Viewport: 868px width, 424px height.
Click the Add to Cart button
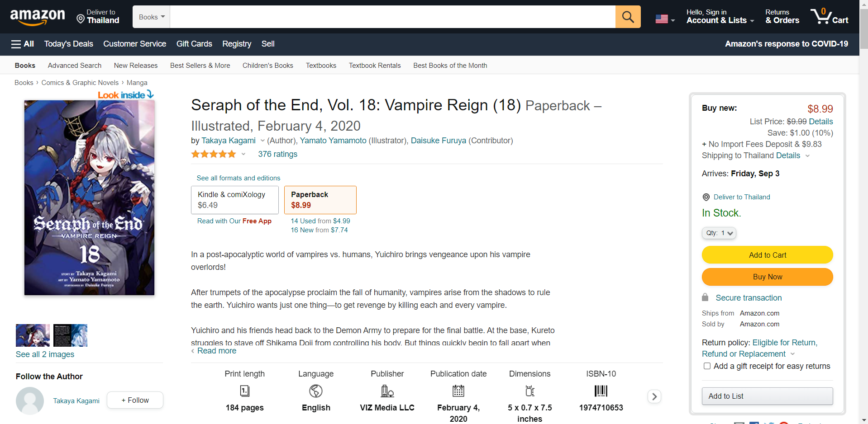(x=768, y=255)
